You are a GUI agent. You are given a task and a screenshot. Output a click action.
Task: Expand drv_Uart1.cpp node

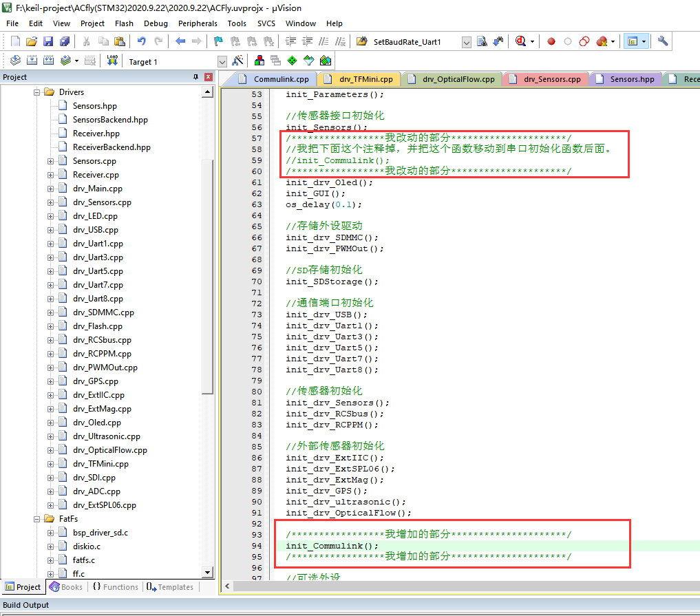tap(50, 244)
